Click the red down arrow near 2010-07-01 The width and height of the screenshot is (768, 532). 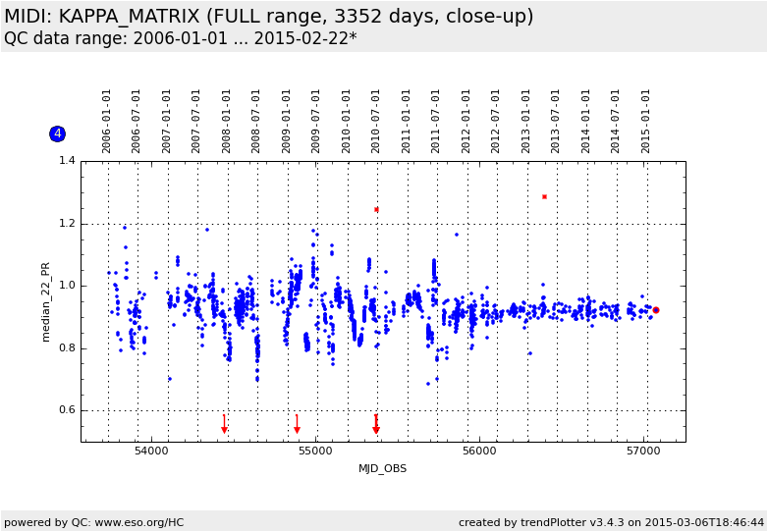(x=376, y=424)
